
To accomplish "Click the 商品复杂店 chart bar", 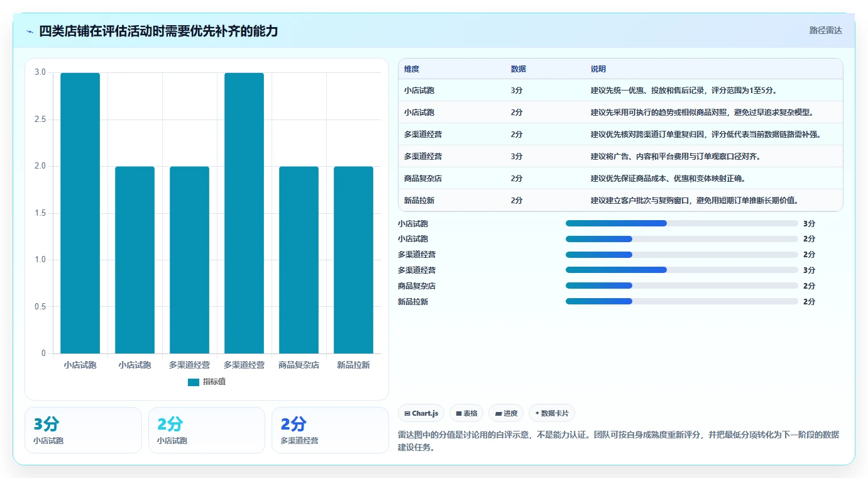I will 299,260.
